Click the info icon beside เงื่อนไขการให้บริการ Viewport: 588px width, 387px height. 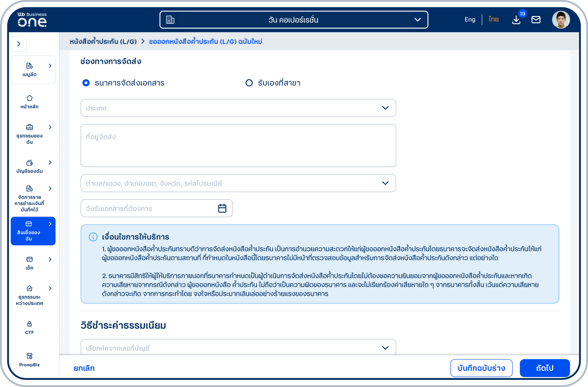pos(93,237)
